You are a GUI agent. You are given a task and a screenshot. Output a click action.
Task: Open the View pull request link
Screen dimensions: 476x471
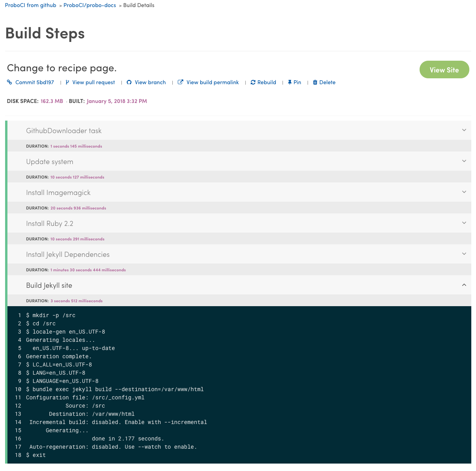pyautogui.click(x=94, y=82)
